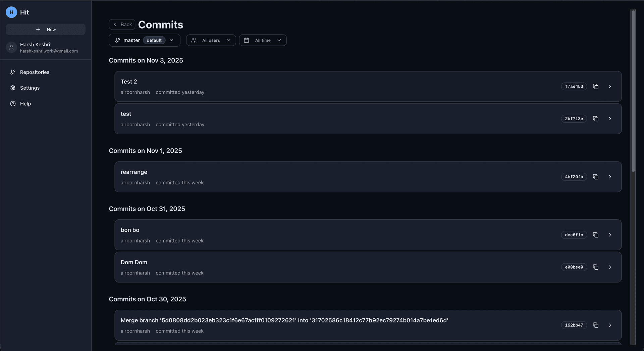Click the Settings gear icon
Viewport: 644px width, 351px height.
coord(13,88)
